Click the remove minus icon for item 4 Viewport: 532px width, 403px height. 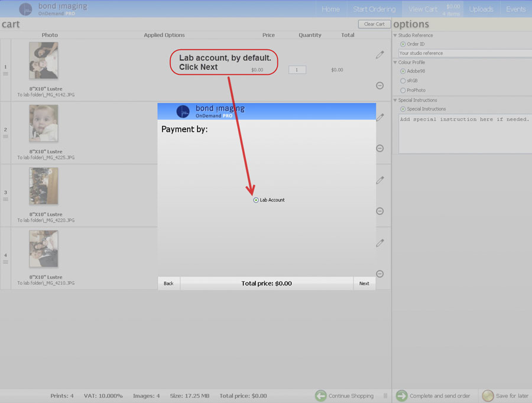tap(379, 274)
